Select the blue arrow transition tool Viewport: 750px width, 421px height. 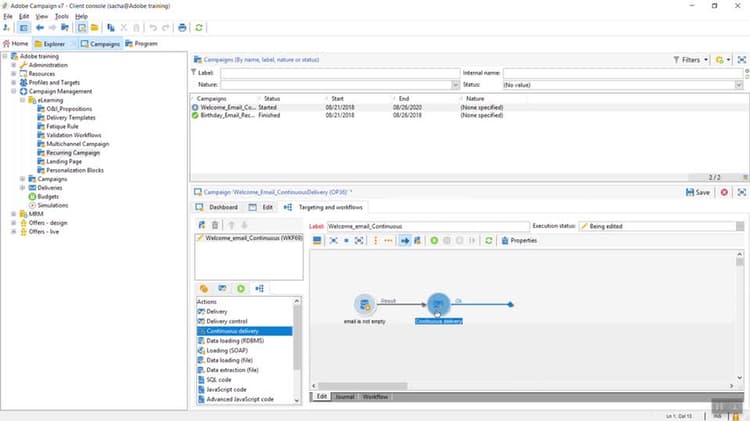[x=405, y=241]
